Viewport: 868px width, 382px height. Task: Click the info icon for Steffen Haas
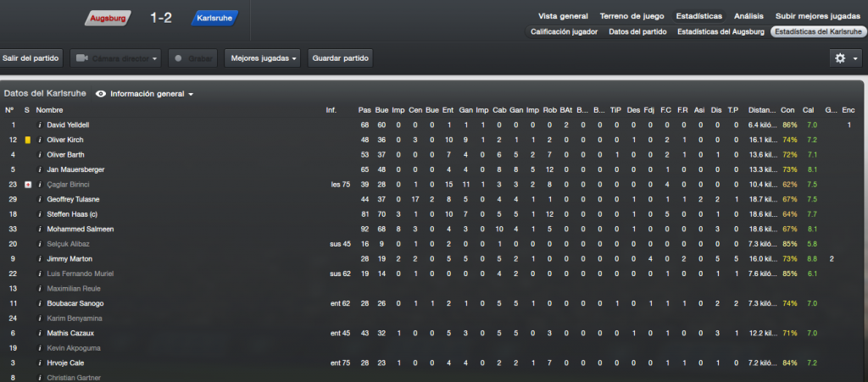[x=40, y=214]
